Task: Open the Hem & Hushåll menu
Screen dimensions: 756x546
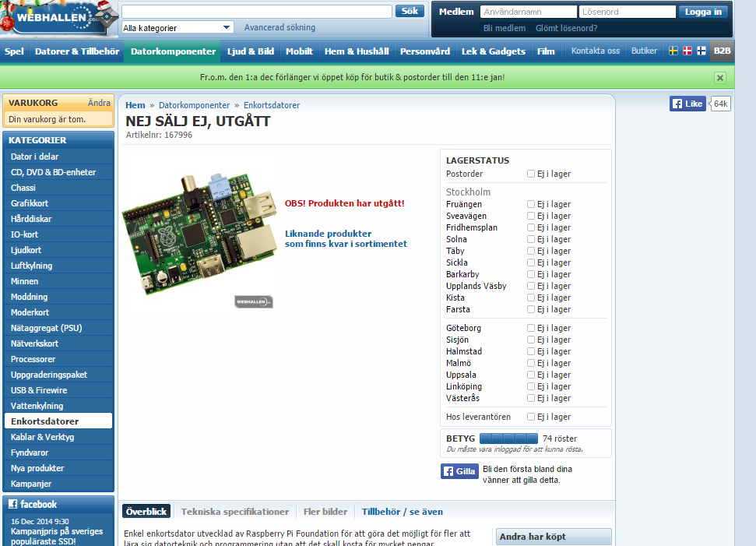Action: [x=357, y=51]
